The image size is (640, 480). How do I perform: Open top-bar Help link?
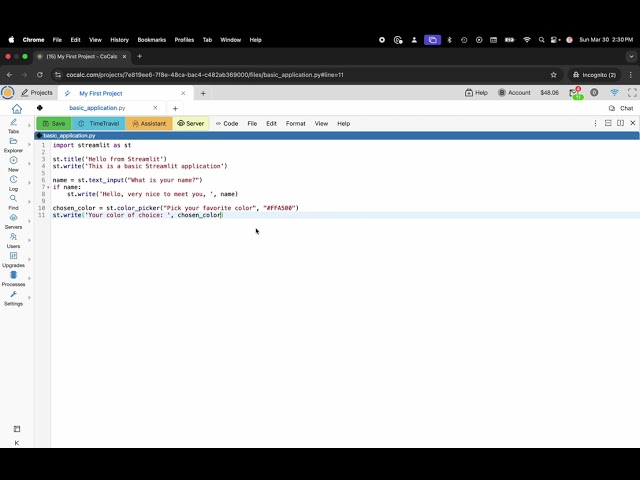tap(476, 93)
